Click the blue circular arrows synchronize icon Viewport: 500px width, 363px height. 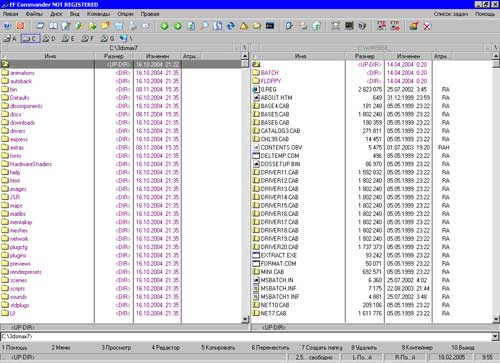(230, 26)
